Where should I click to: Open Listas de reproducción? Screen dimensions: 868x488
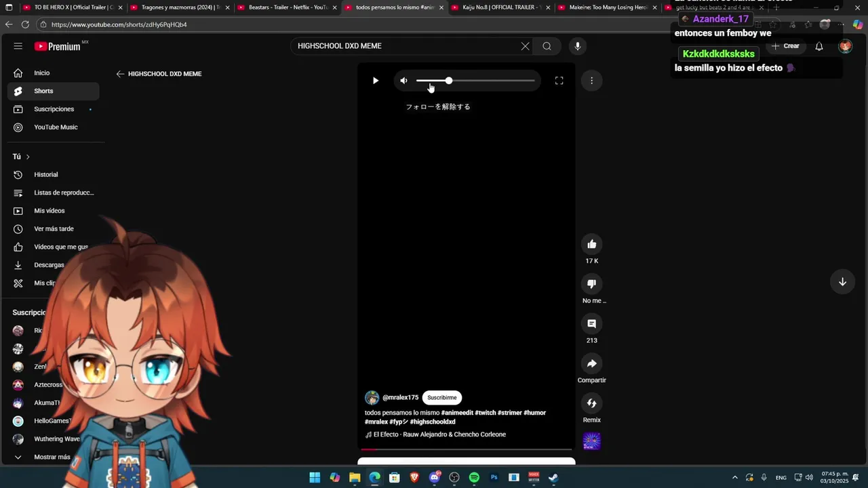tap(54, 193)
